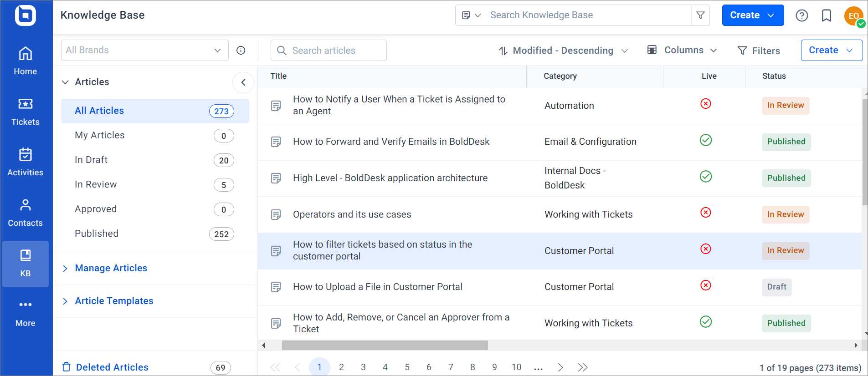Click the Category column header
868x376 pixels.
[x=560, y=76]
